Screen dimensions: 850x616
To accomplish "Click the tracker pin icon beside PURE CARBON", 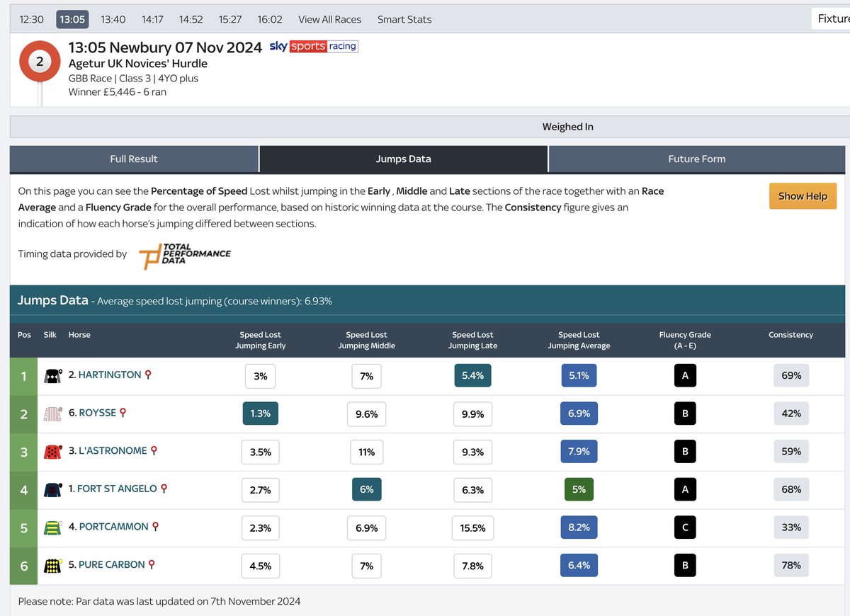I will pos(152,565).
